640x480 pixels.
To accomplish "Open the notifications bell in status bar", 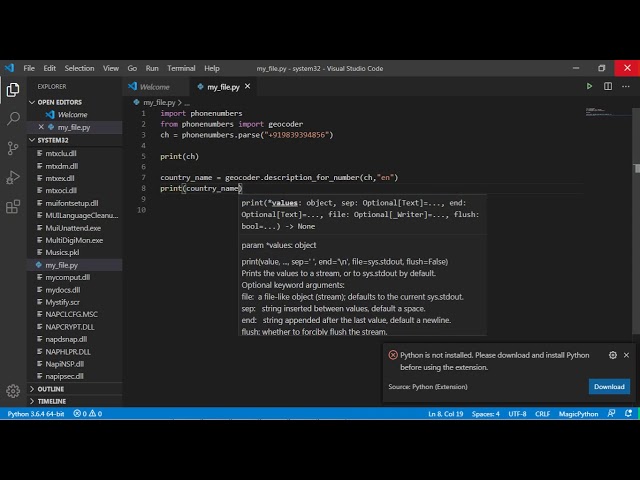I will [x=629, y=413].
